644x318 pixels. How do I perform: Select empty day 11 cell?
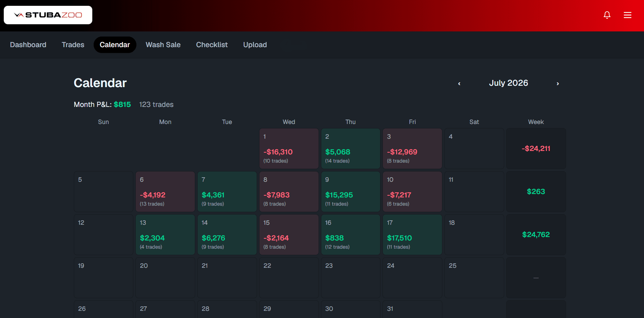[474, 192]
